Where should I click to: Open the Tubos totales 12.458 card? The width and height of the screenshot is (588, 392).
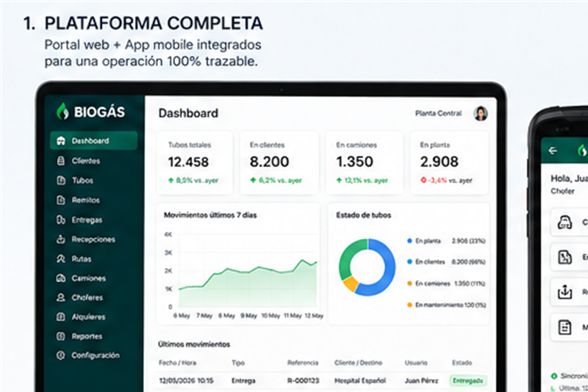[x=195, y=163]
